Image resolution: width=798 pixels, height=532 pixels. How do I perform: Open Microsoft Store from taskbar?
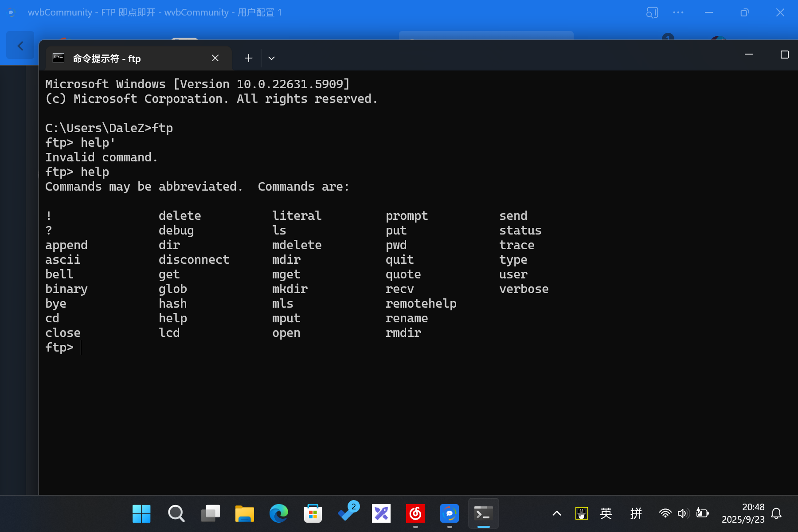click(x=313, y=514)
